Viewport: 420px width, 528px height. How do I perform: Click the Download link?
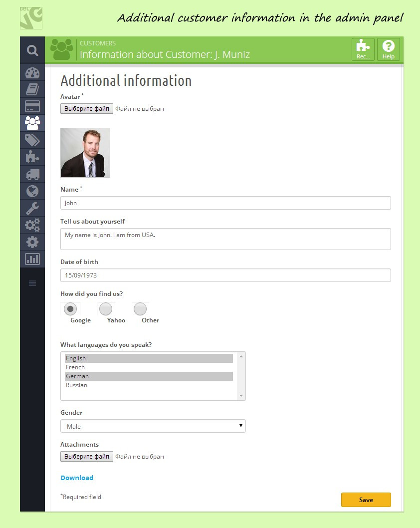[x=77, y=478]
